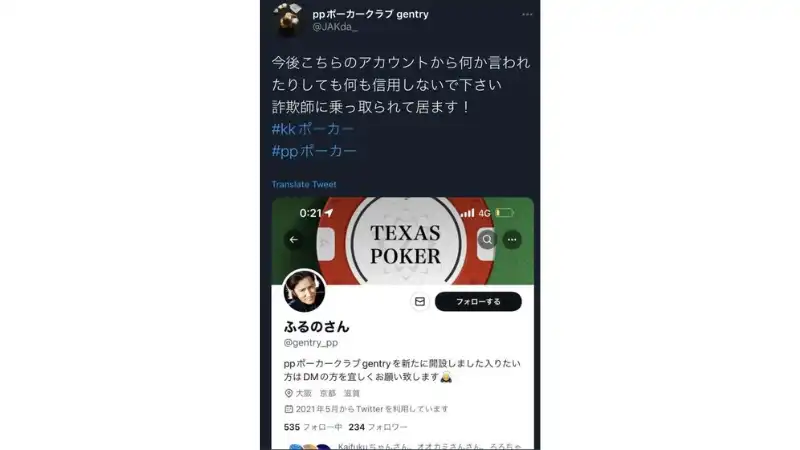Screen dimensions: 800x450
Task: View the 535 フォロー中 following list
Action: pyautogui.click(x=313, y=427)
